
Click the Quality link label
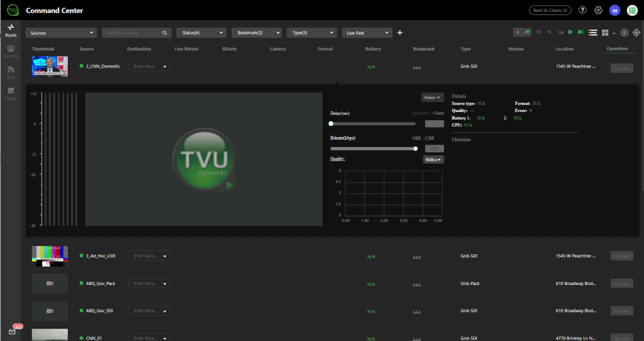[337, 159]
